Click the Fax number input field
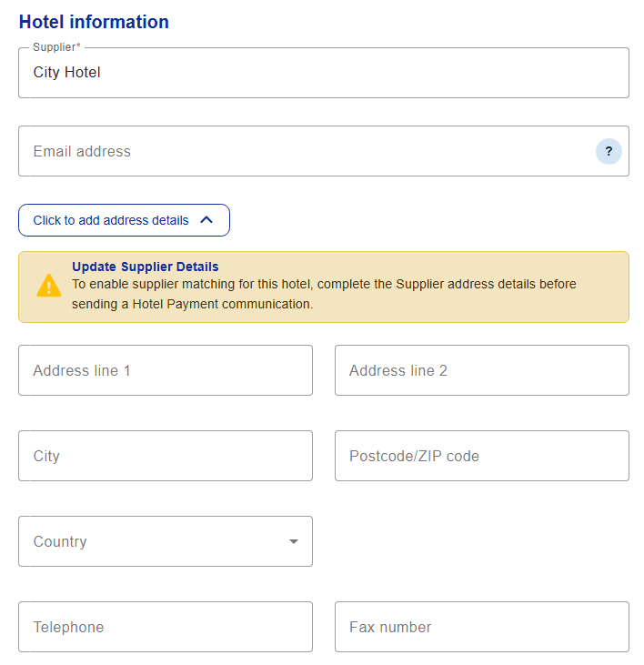Image resolution: width=644 pixels, height=665 pixels. [482, 627]
